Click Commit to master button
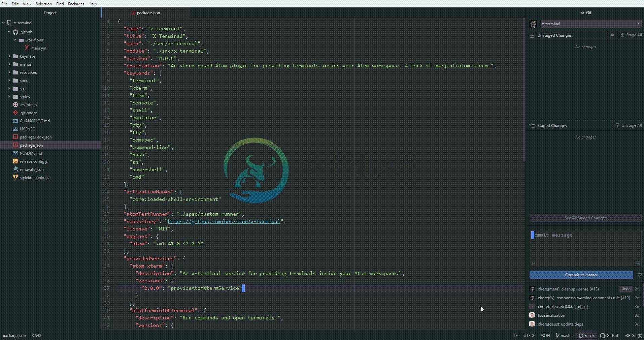The width and height of the screenshot is (644, 340). pos(581,275)
